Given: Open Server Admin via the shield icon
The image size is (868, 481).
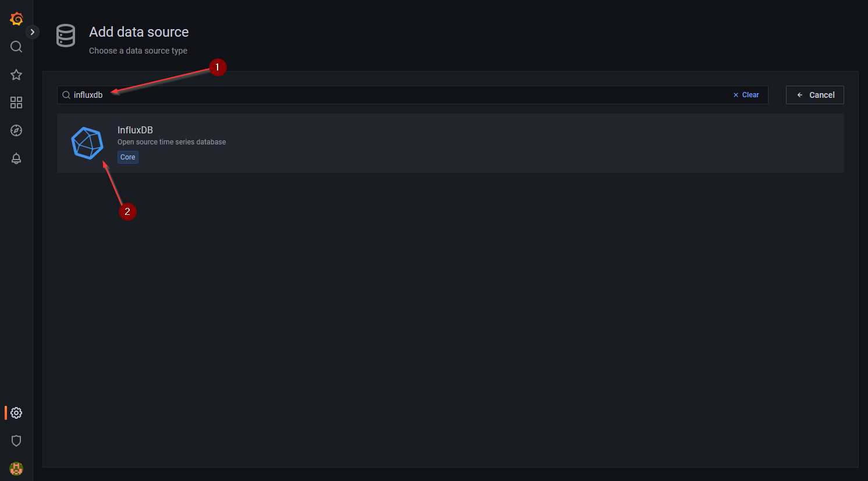Looking at the screenshot, I should click(x=16, y=441).
